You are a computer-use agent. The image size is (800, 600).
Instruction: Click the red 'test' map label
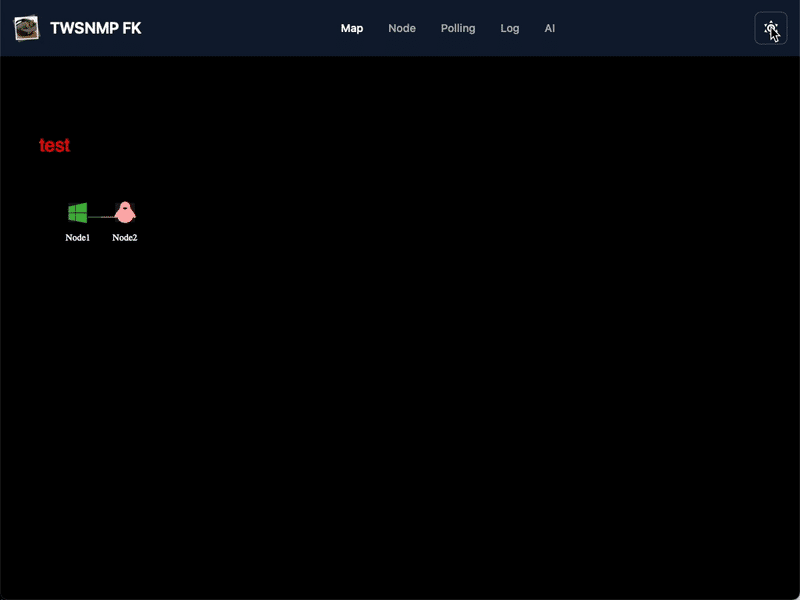(55, 145)
